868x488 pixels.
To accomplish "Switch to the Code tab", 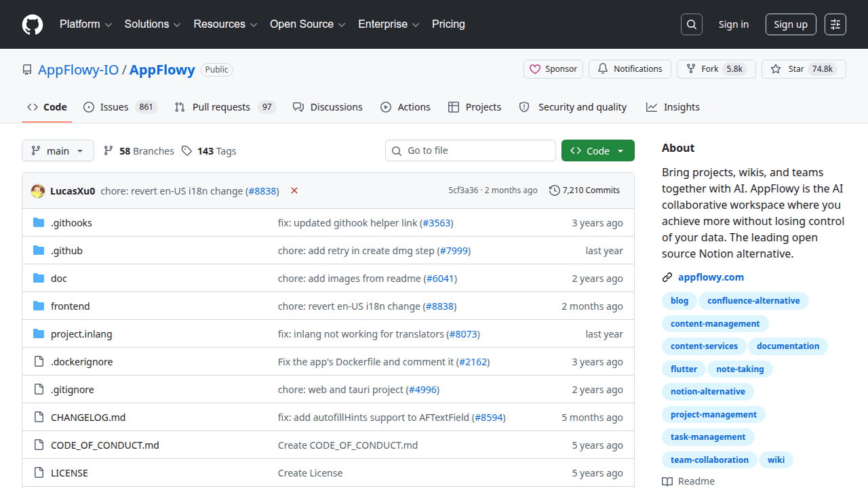I will tap(47, 107).
